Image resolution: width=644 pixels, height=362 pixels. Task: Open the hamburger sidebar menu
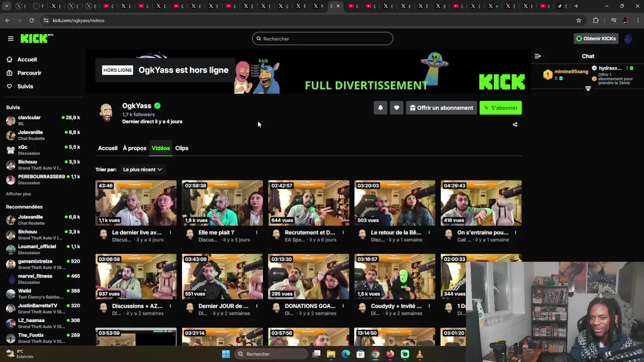[x=11, y=39]
